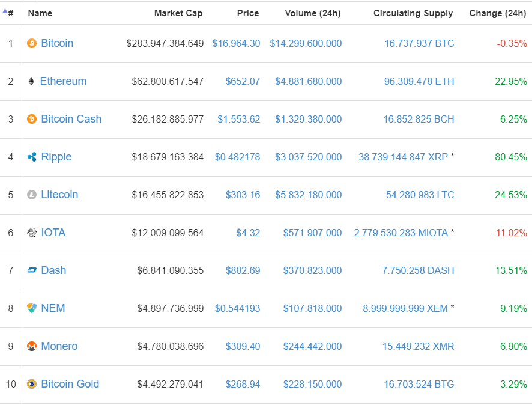Sort table by Change (24h) header

click(498, 13)
